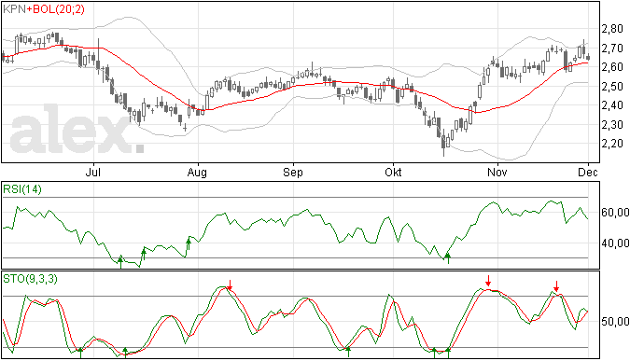This screenshot has height=361, width=644.
Task: Click the 60,00 RSI axis value
Action: [x=615, y=213]
